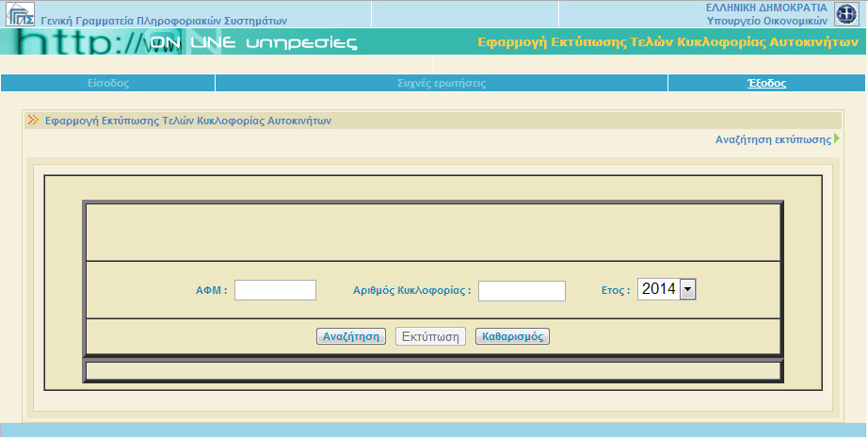Viewport: 868px width, 438px height.
Task: Click the orange double-arrow icon
Action: 34,121
